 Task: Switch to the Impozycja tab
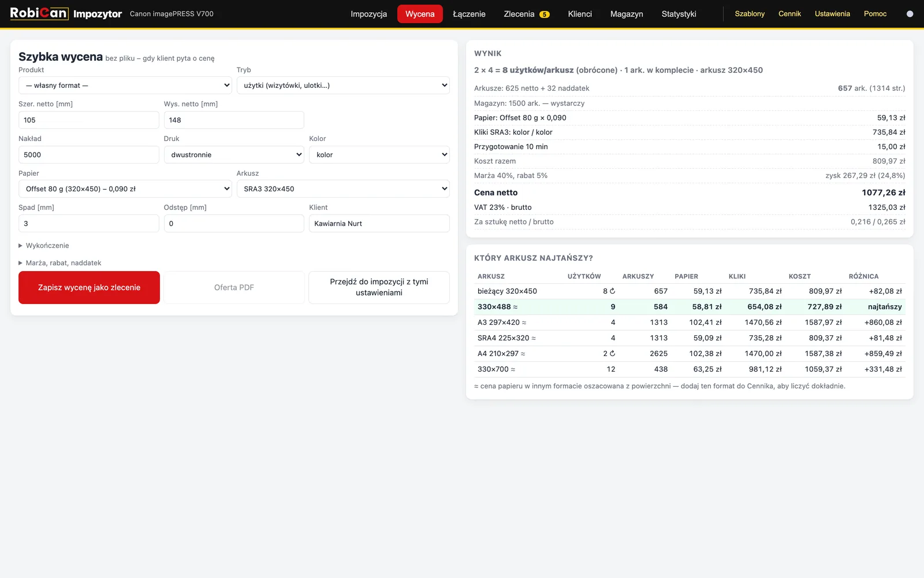pos(368,14)
